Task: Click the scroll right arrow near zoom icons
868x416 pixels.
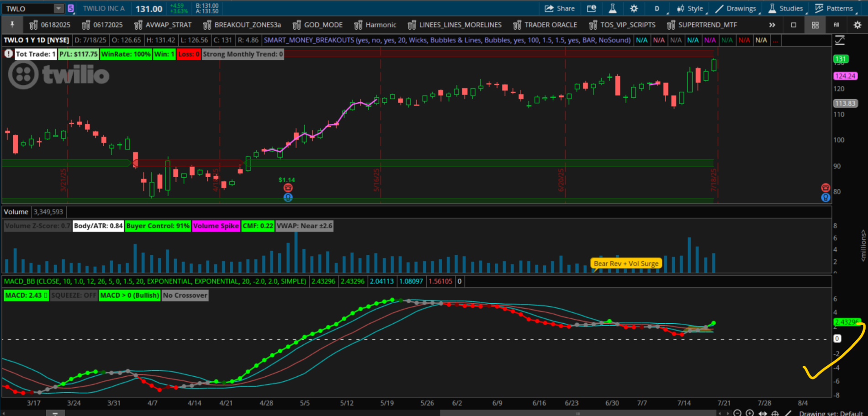Action: [x=727, y=413]
